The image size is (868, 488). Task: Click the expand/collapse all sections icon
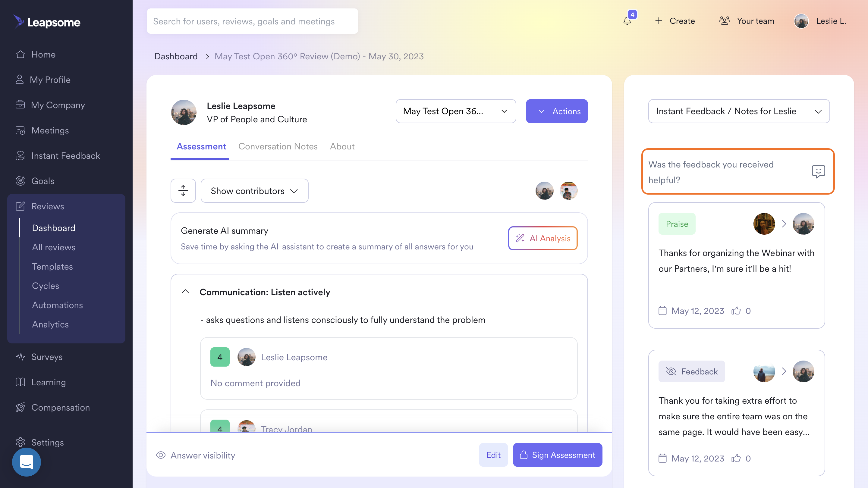click(x=183, y=190)
